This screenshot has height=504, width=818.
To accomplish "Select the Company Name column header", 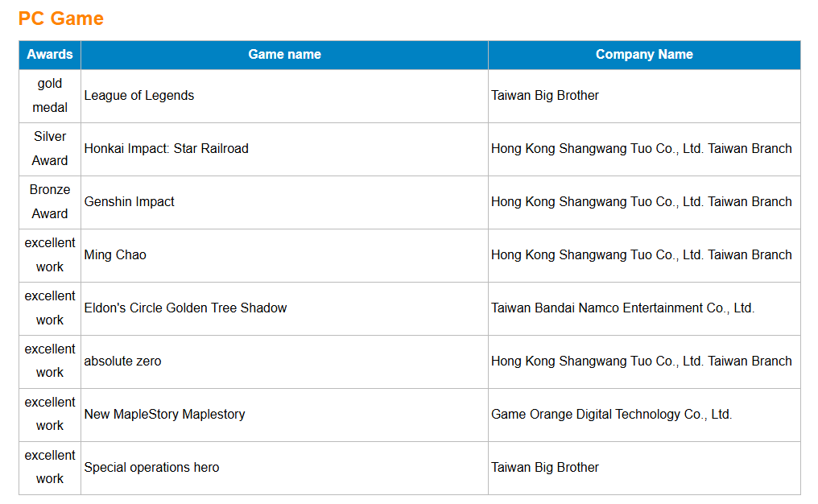I will point(644,55).
